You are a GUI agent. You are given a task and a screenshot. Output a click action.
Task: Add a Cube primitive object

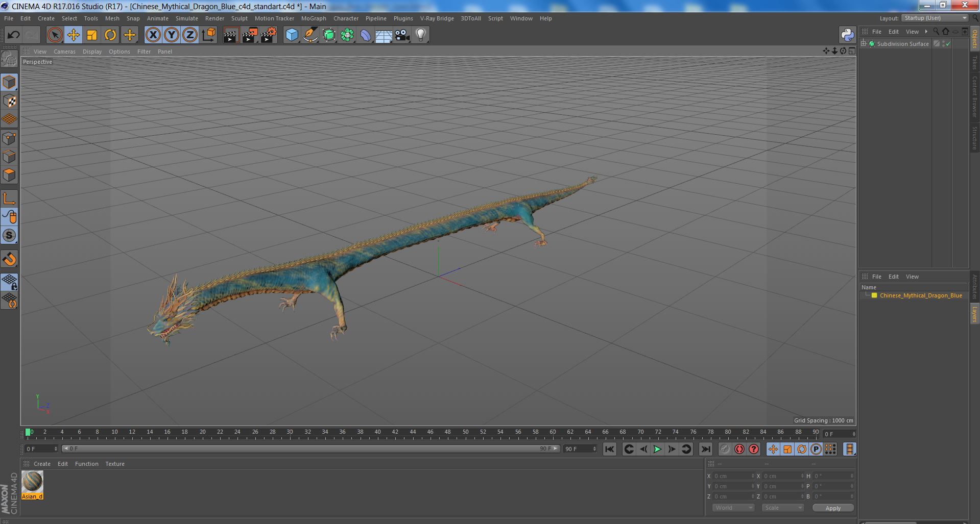pos(292,35)
